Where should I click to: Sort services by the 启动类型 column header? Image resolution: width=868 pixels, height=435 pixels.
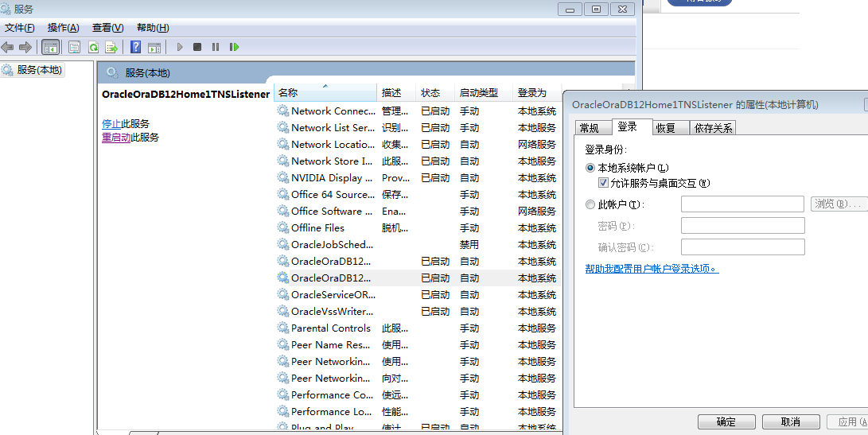tap(483, 93)
